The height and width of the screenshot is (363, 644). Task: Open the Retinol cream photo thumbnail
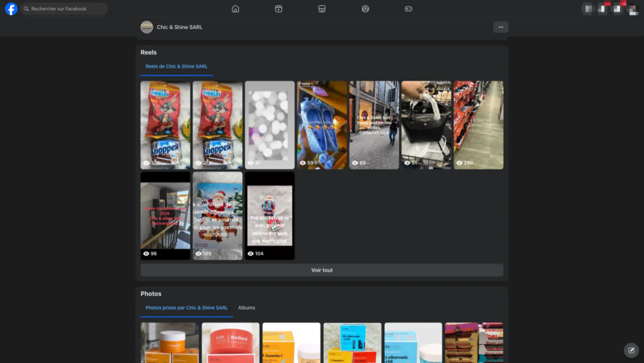(x=231, y=342)
